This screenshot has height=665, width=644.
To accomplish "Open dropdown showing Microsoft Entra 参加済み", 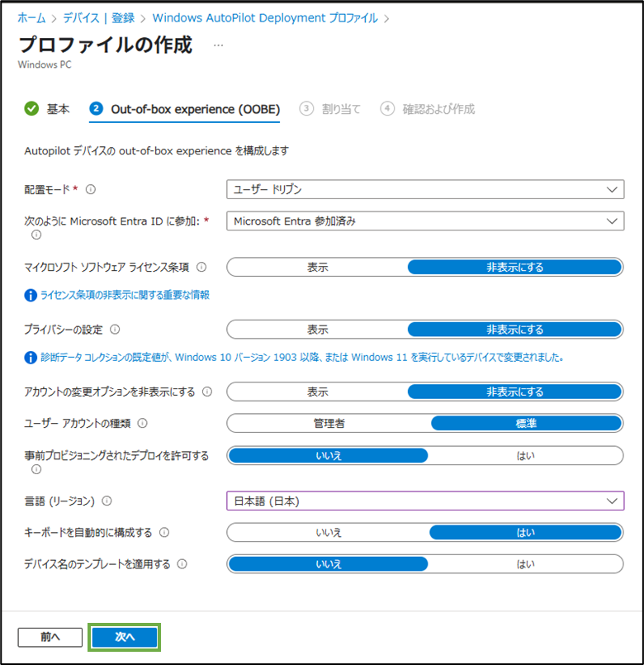I will pos(425,221).
